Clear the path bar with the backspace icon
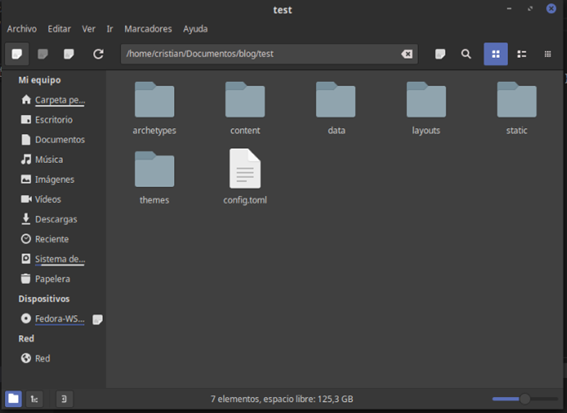567x413 pixels. tap(407, 54)
